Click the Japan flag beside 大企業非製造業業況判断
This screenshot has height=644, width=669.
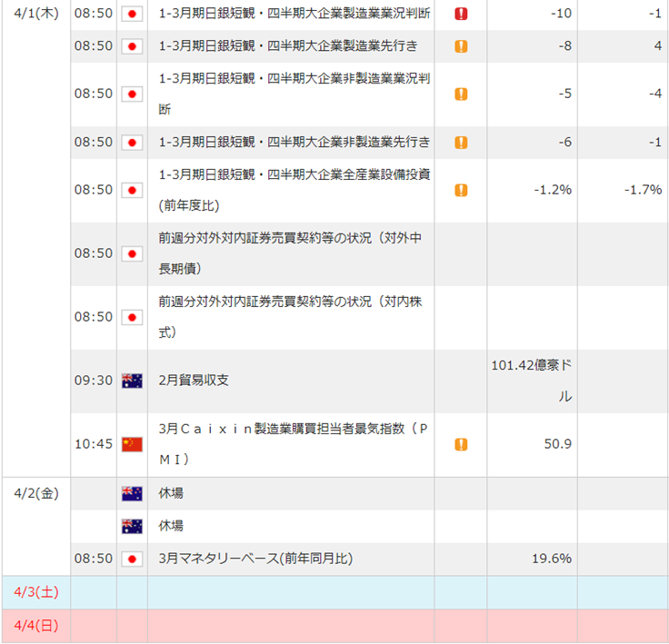[132, 94]
